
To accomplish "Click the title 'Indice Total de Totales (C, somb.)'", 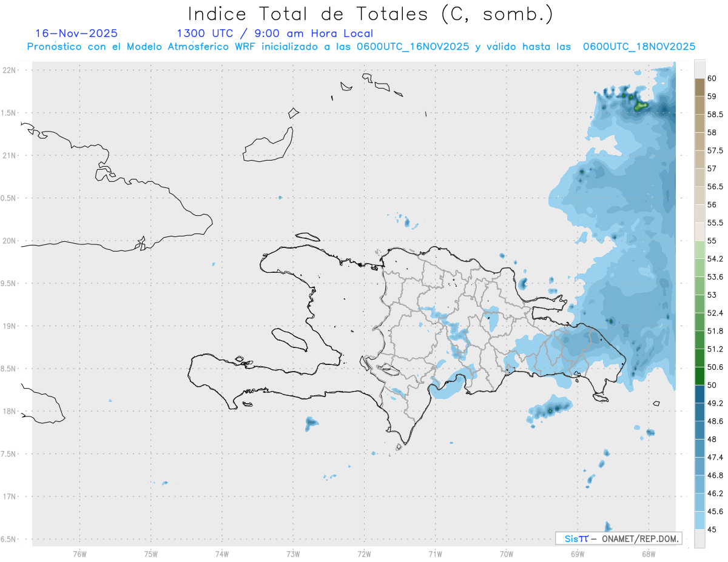I will [370, 14].
